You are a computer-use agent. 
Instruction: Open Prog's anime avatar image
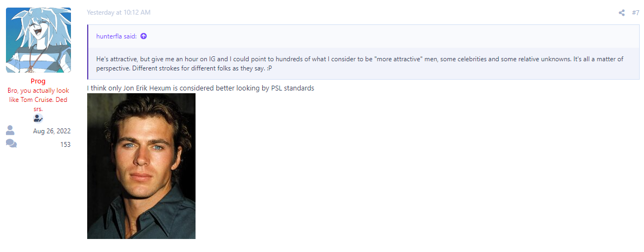pos(38,40)
